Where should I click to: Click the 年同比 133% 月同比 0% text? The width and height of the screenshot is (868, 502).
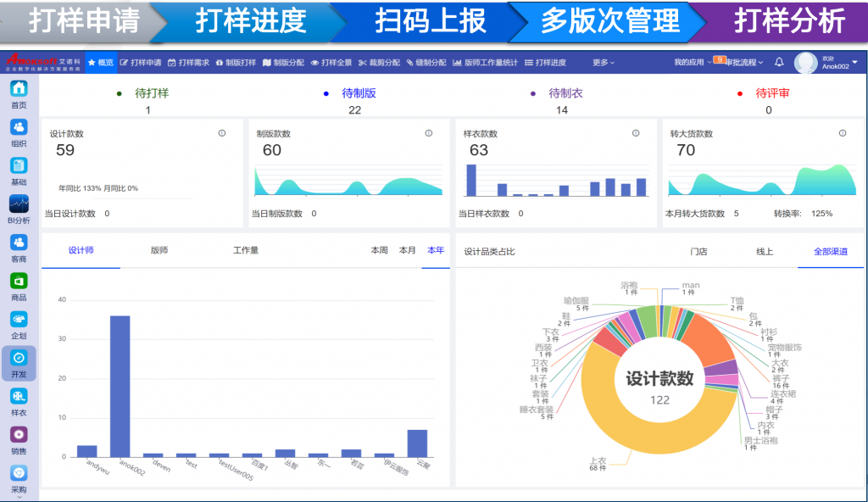98,188
